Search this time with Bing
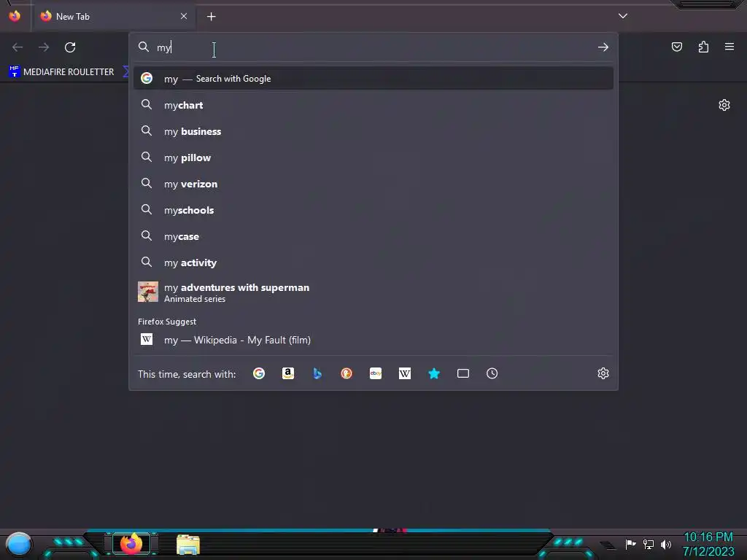This screenshot has width=747, height=560. tap(317, 373)
